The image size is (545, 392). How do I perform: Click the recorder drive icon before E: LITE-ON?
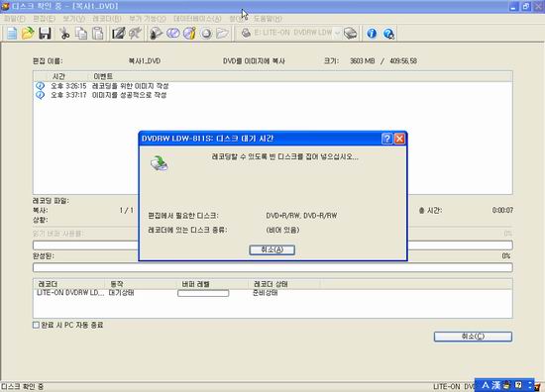(x=246, y=33)
